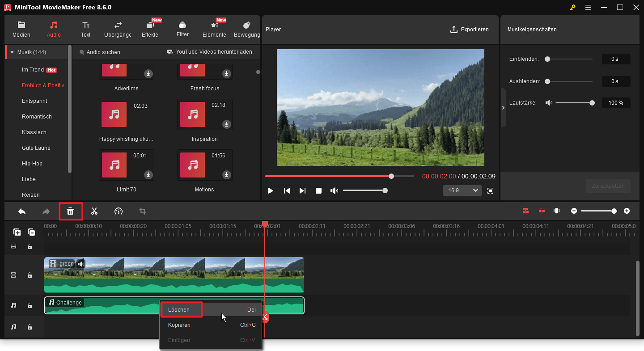Viewport: 644px width, 351px height.
Task: Expand the properties panel side chevron
Action: point(503,108)
